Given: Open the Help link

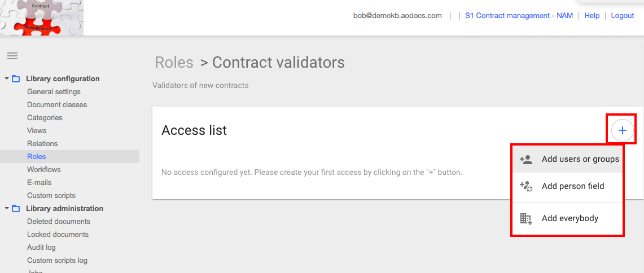Looking at the screenshot, I should tap(592, 16).
